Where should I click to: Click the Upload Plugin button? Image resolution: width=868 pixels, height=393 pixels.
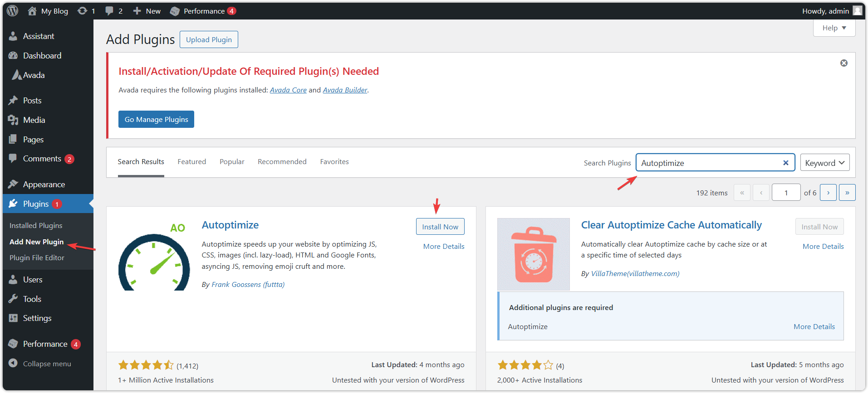[x=209, y=39]
